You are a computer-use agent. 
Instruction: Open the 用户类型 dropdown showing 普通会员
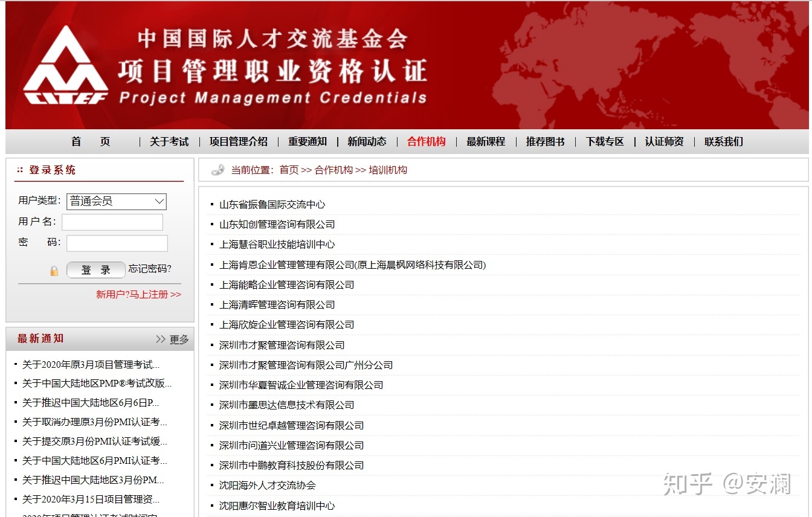coord(117,201)
